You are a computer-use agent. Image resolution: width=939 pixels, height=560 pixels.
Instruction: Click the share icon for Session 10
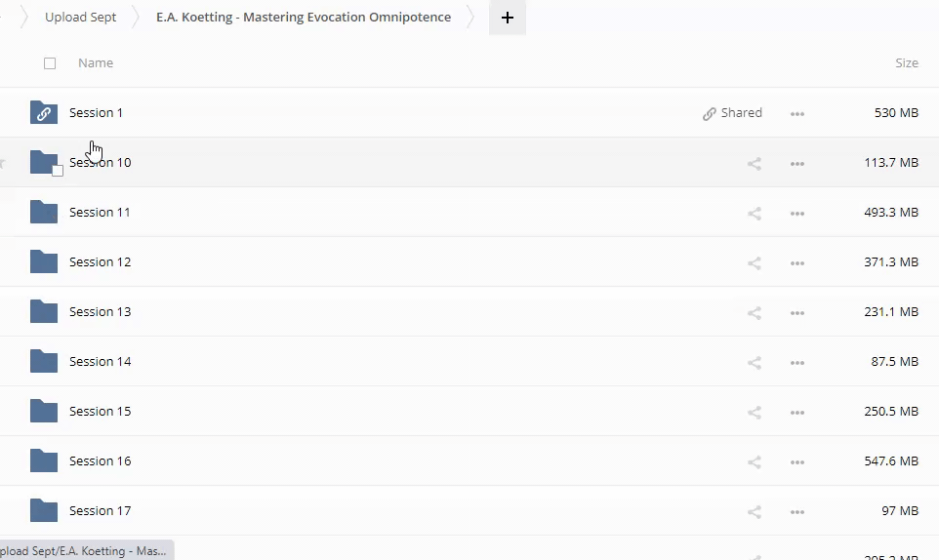tap(754, 163)
